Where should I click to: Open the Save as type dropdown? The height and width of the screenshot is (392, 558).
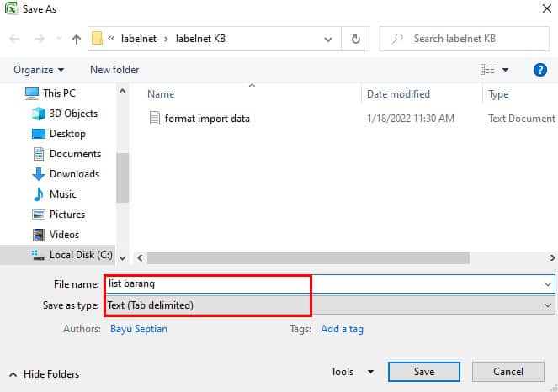330,305
